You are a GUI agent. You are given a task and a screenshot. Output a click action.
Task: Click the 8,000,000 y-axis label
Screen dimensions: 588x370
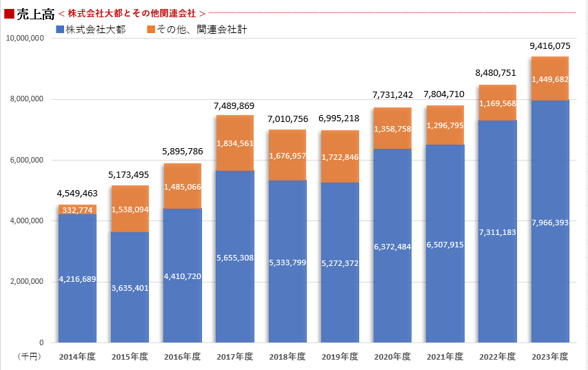coord(27,99)
